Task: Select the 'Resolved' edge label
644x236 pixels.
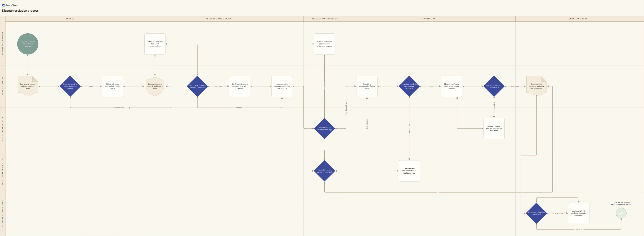Action: (515, 86)
